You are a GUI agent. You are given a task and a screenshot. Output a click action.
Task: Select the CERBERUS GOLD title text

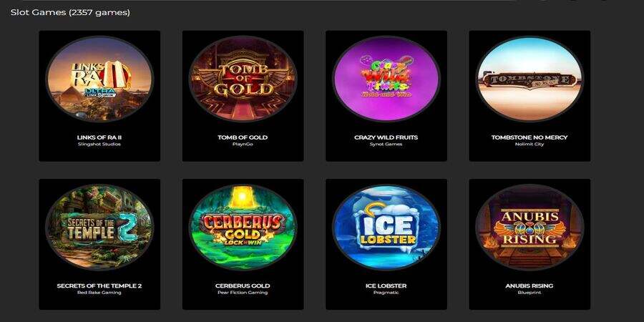coord(243,286)
